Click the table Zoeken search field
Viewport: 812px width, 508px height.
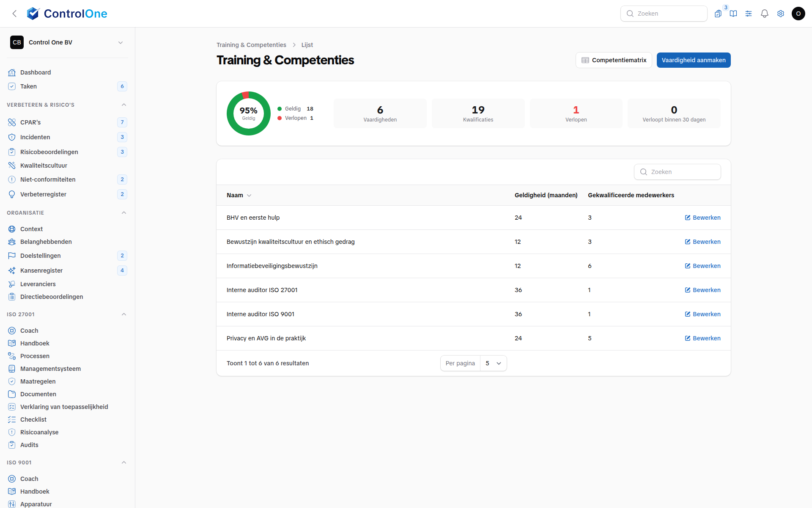(677, 172)
